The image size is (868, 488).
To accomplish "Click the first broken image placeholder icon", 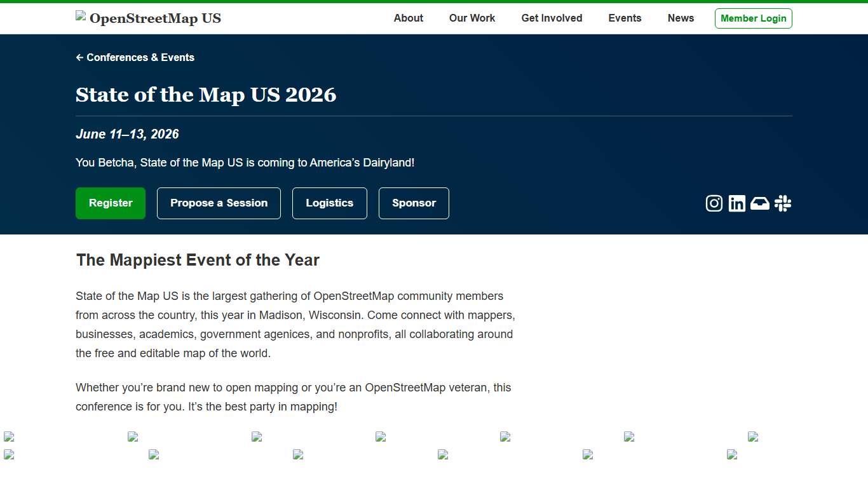I will click(9, 437).
